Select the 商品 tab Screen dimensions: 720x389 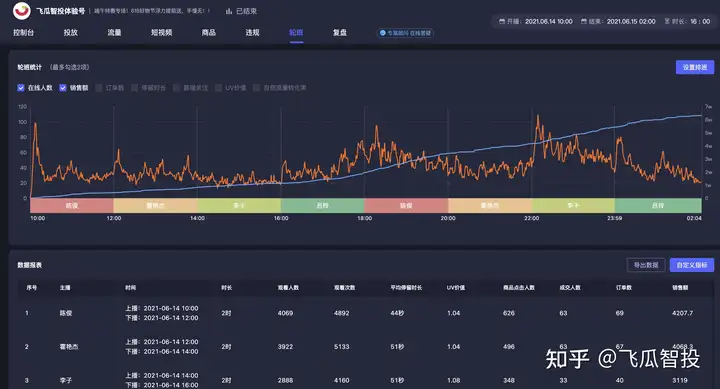click(x=208, y=33)
